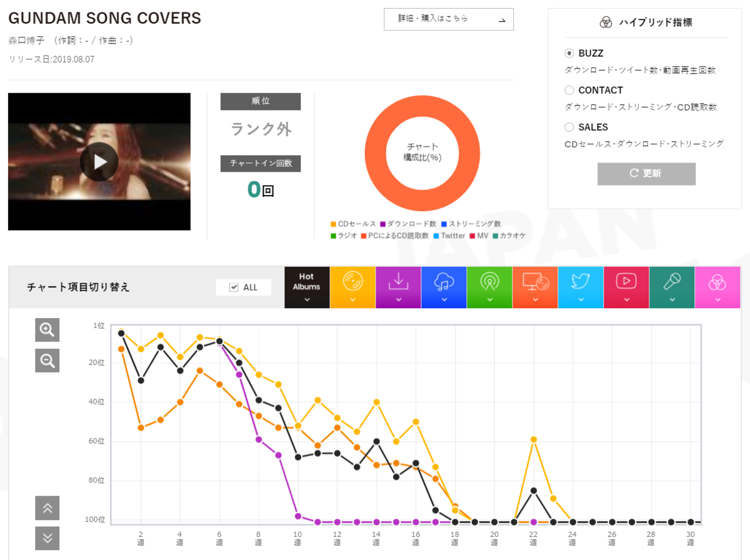Click the チャートイン回数 label
Viewport: 750px width, 560px height.
pos(261,163)
